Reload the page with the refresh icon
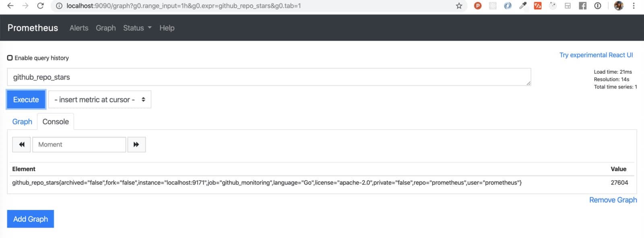The height and width of the screenshot is (238, 644). [x=40, y=6]
